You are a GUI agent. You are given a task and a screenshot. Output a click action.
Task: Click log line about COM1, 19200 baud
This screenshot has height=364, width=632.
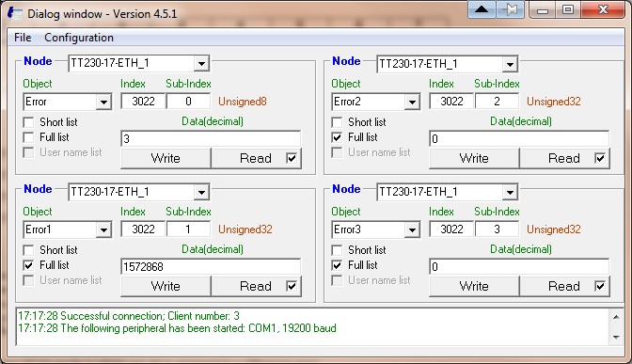(x=178, y=328)
